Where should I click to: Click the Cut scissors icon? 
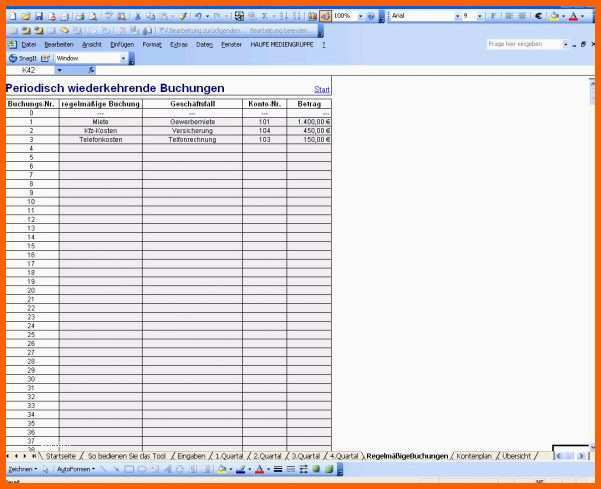138,16
